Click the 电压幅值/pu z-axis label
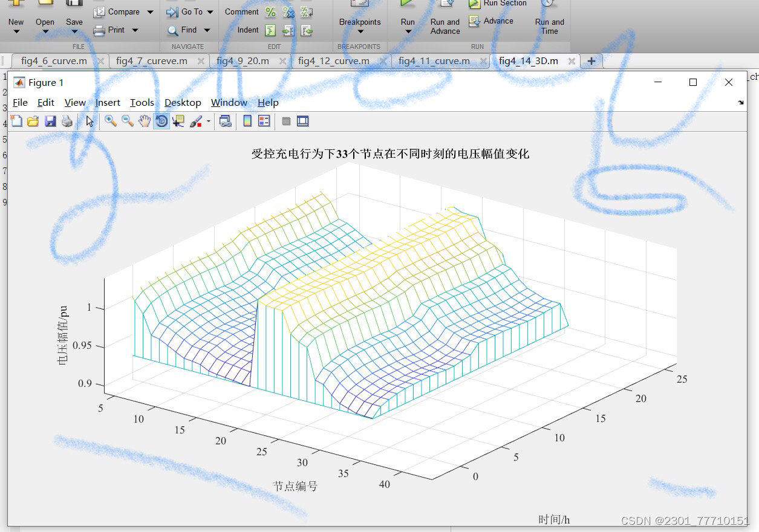Image resolution: width=759 pixels, height=532 pixels. [x=63, y=334]
